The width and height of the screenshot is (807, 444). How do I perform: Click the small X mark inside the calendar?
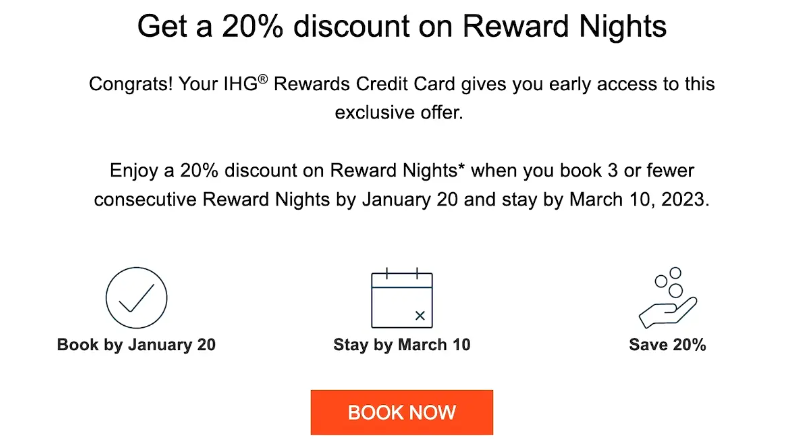pos(420,316)
